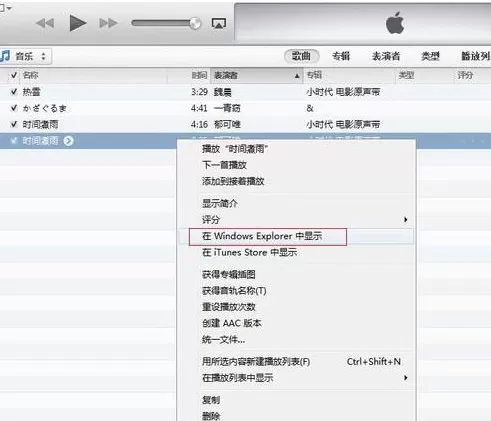Sort by the 名称 column header
This screenshot has height=421, width=491.
pos(93,75)
